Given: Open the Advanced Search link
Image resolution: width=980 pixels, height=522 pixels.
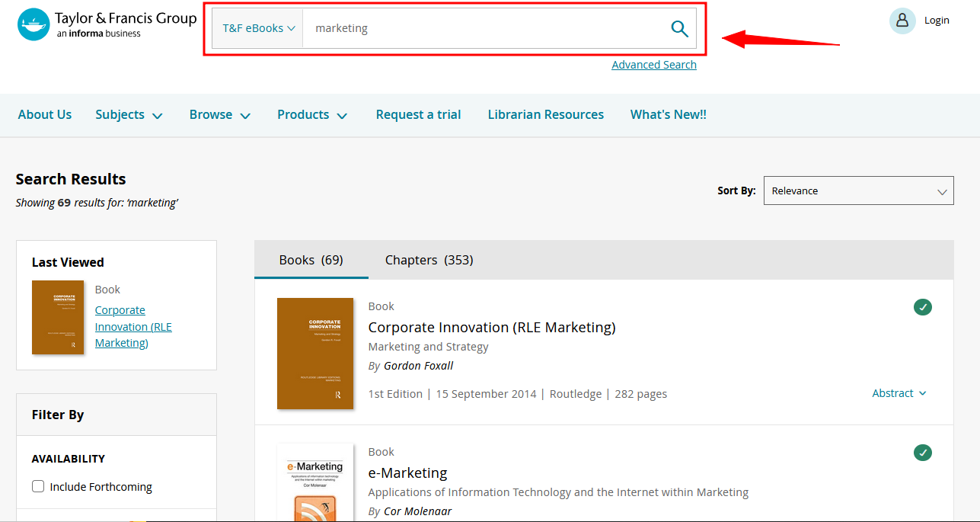Looking at the screenshot, I should tap(653, 65).
